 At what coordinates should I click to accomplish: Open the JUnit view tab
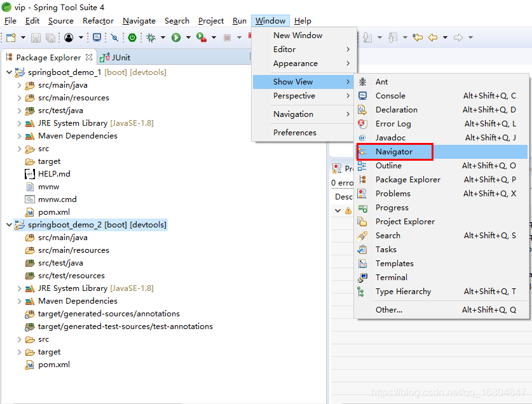click(115, 57)
